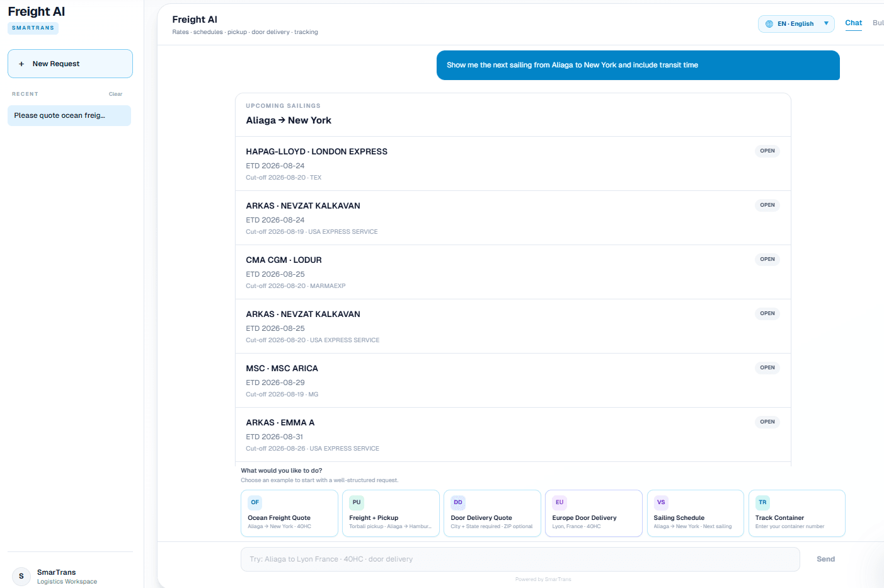Select HAPAG-LLOYD · LONDON EXPRESS sailing

513,164
